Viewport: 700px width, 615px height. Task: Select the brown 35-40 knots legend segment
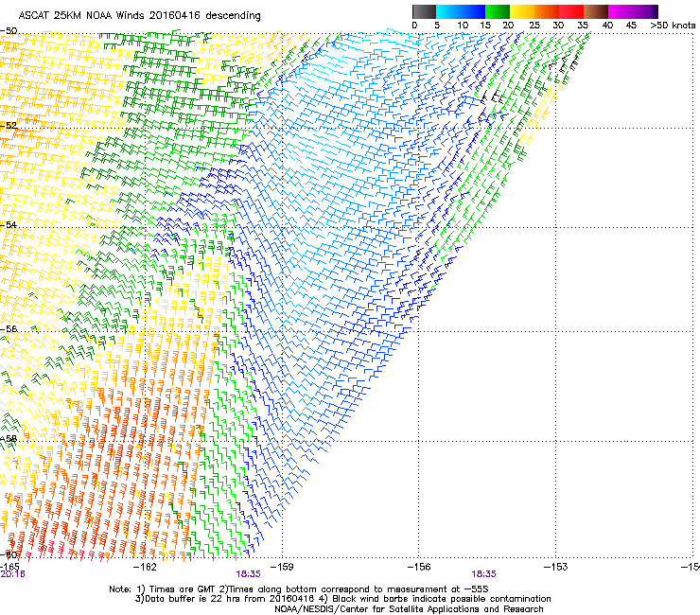596,11
